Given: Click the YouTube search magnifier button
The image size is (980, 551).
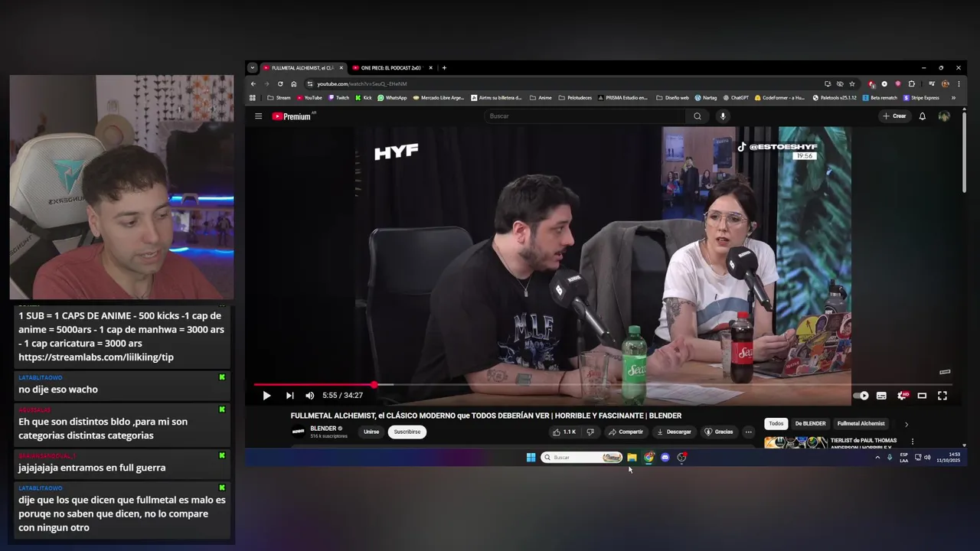Looking at the screenshot, I should point(697,116).
